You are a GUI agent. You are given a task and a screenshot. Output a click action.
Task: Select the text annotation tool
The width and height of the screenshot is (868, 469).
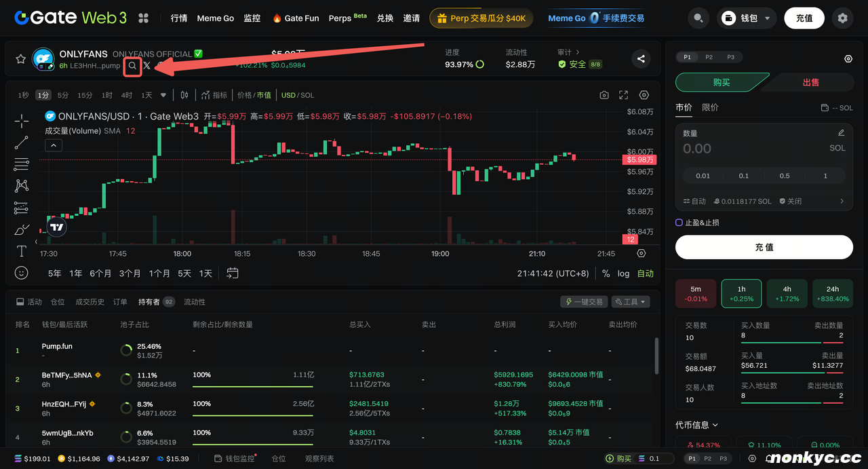pos(22,251)
